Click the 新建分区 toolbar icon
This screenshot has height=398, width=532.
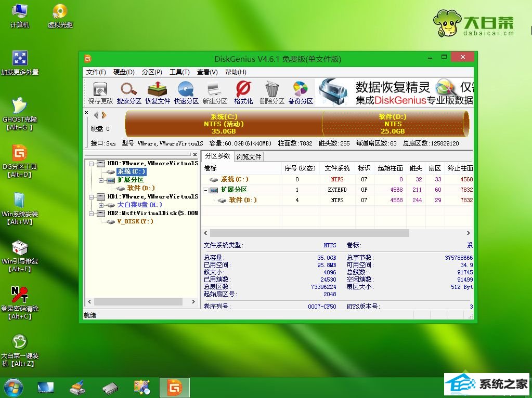(x=214, y=92)
